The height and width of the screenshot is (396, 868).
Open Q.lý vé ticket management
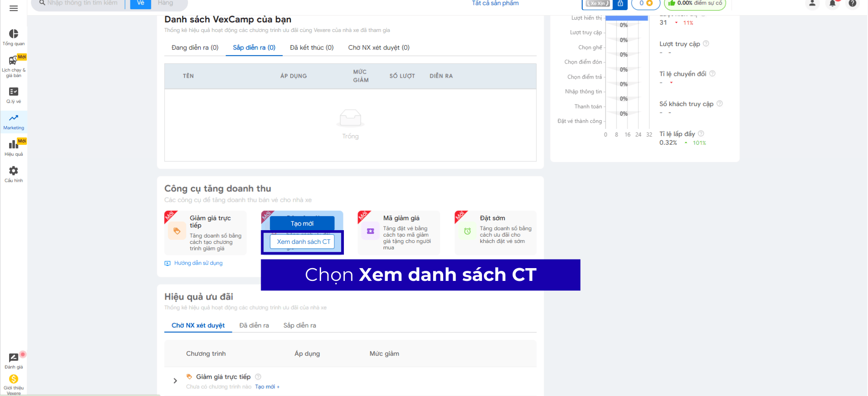(x=14, y=95)
